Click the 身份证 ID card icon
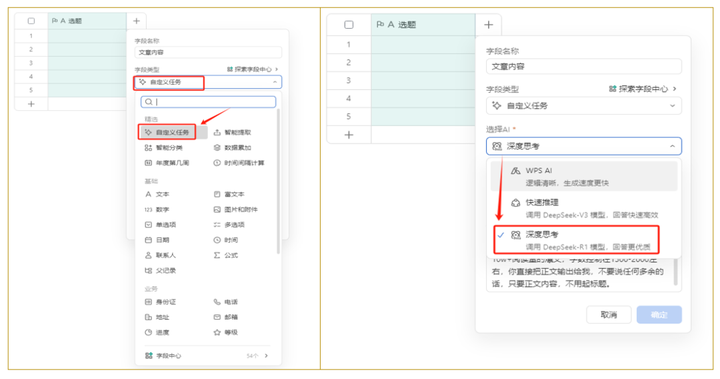Screen dimensions: 720x379 [148, 302]
